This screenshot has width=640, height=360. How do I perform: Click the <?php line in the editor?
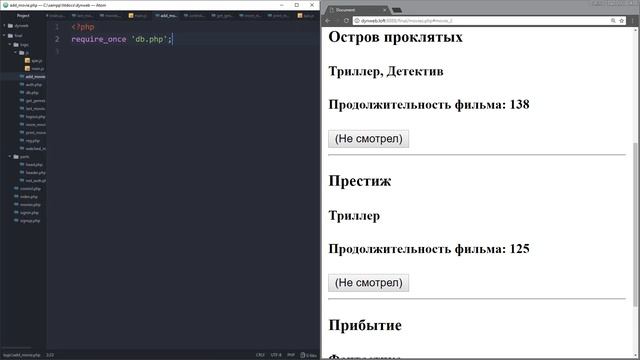(x=83, y=27)
